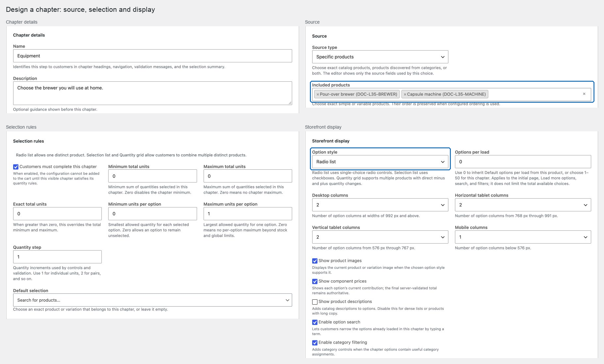Open the Option style dropdown
Image resolution: width=604 pixels, height=364 pixels.
point(380,162)
